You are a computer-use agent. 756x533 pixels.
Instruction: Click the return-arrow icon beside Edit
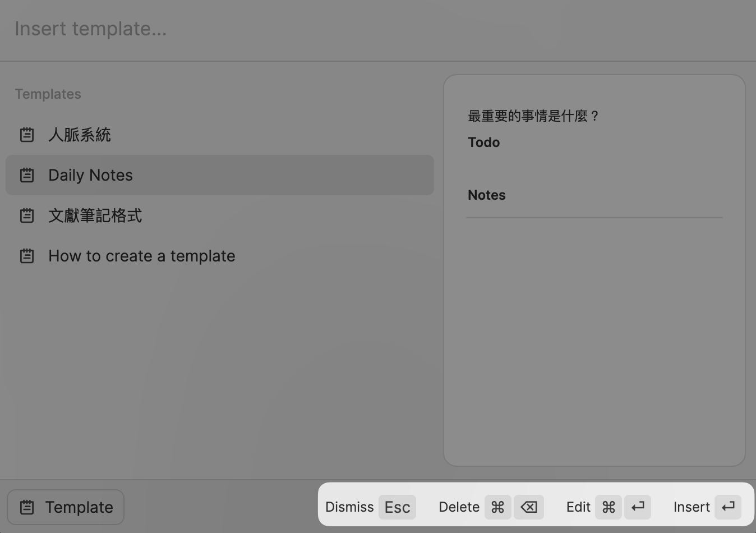pos(638,507)
